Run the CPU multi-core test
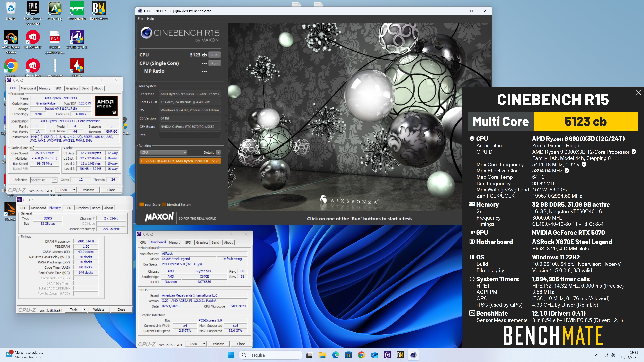Screen dimensions: 644x362 214,55
